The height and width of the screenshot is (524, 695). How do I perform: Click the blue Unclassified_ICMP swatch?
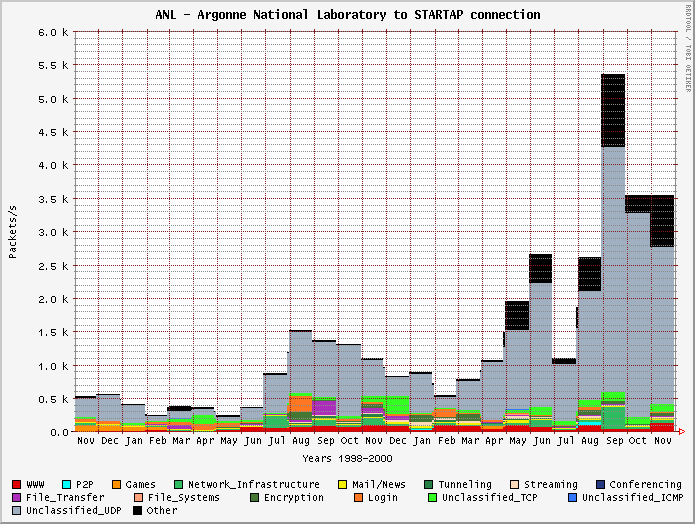coord(573,497)
